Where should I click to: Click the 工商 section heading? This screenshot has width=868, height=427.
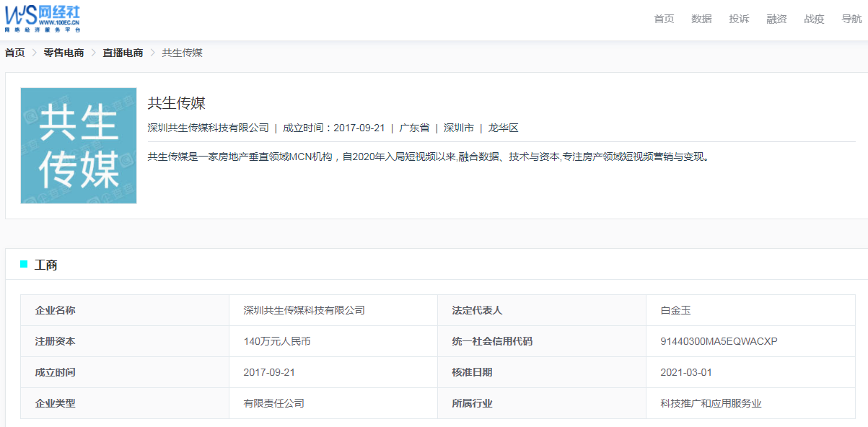46,265
